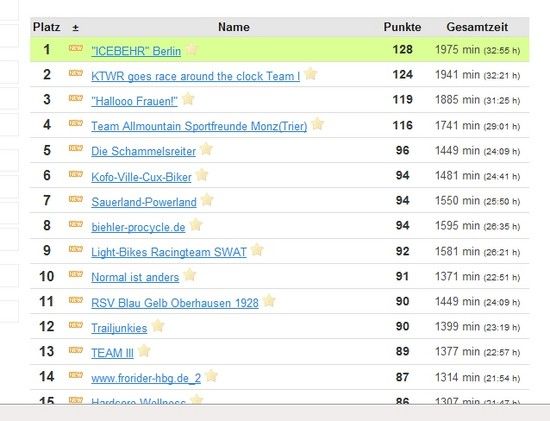Sort by the Punkte column header
Viewport: 550px width, 421px height.
coord(402,27)
